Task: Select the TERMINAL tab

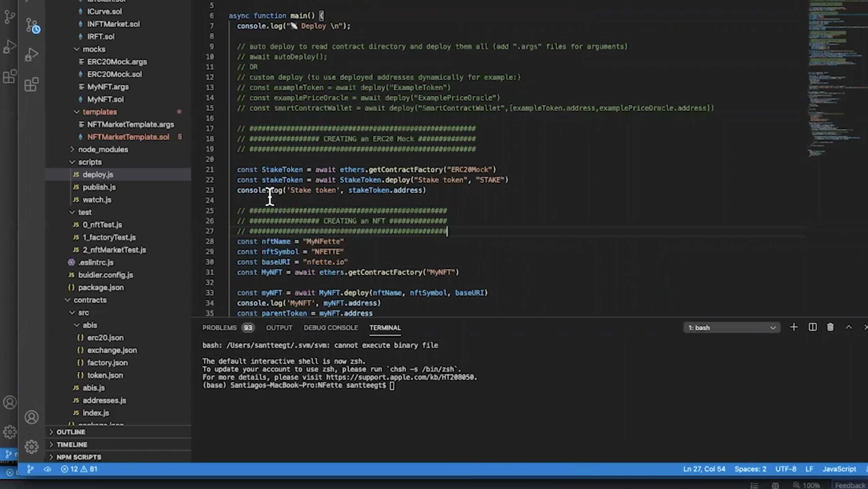Action: coord(385,328)
